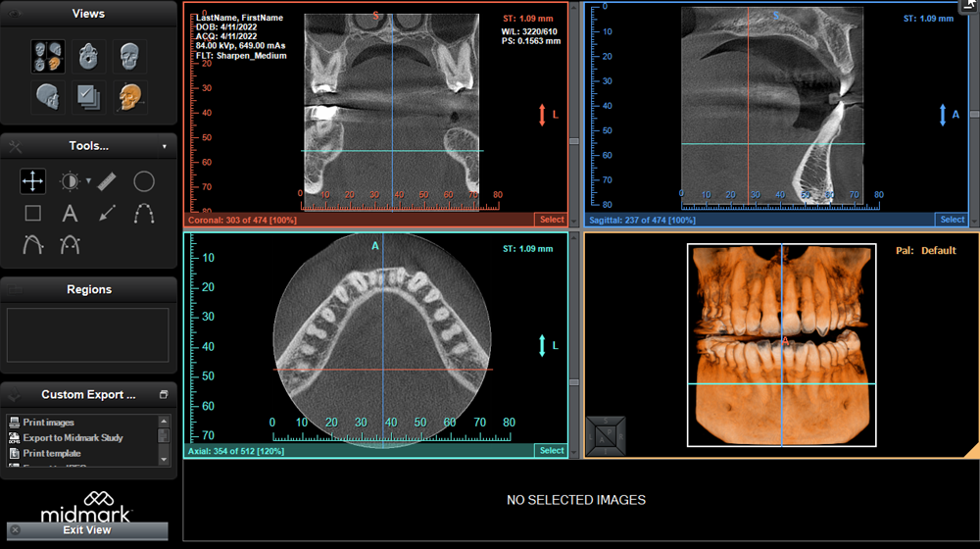Select the arch with tangent line tool

click(x=32, y=244)
